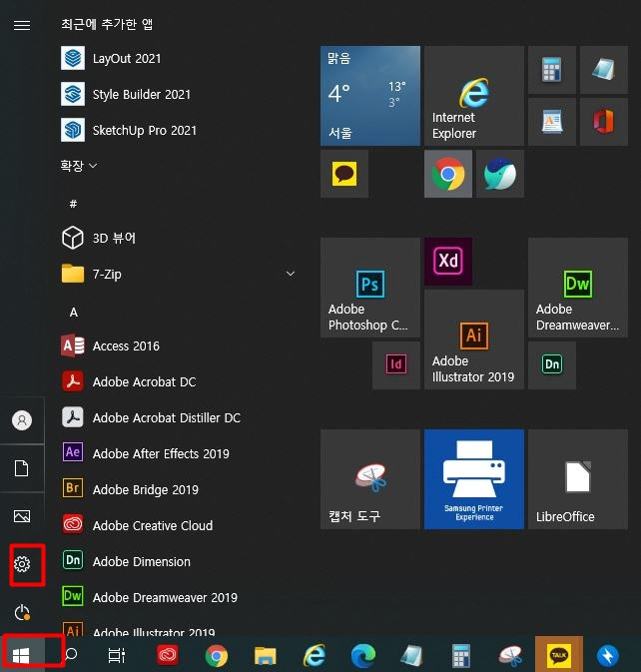The width and height of the screenshot is (641, 672).
Task: Open the Adobe XD tile
Action: 448,262
